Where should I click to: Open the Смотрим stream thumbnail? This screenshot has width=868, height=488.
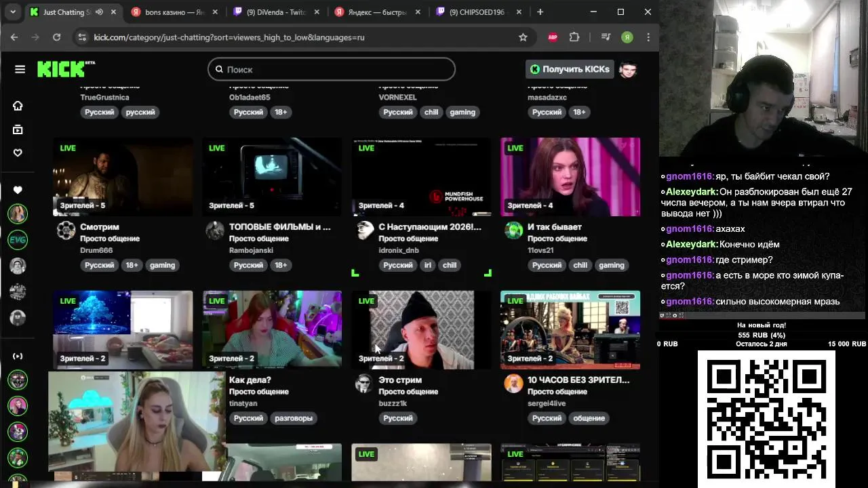point(123,177)
